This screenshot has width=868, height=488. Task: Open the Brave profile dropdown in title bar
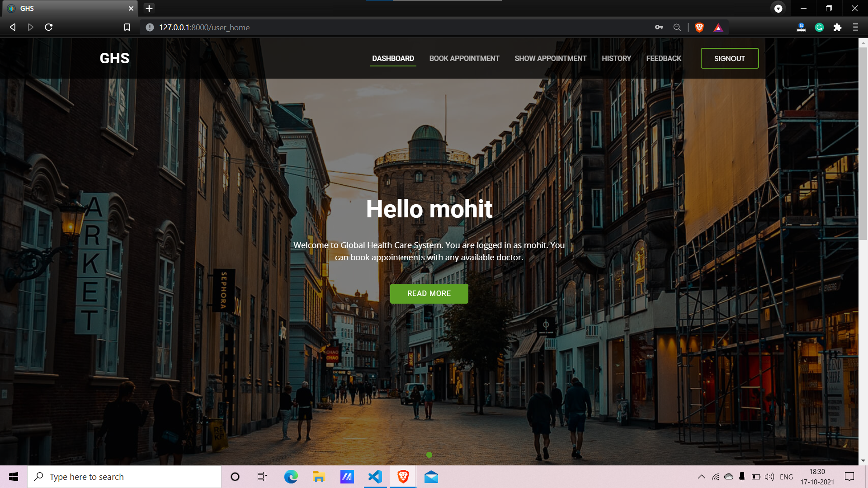tap(778, 9)
